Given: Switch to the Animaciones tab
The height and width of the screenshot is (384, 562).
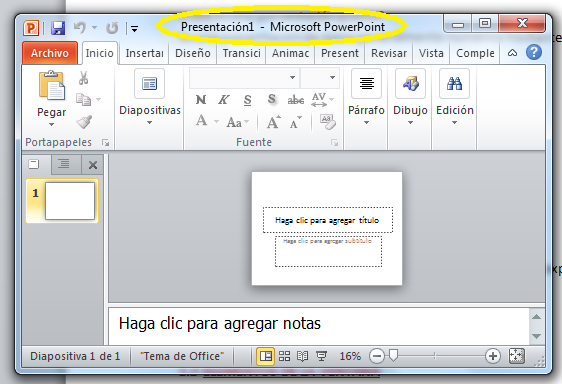Looking at the screenshot, I should point(290,53).
